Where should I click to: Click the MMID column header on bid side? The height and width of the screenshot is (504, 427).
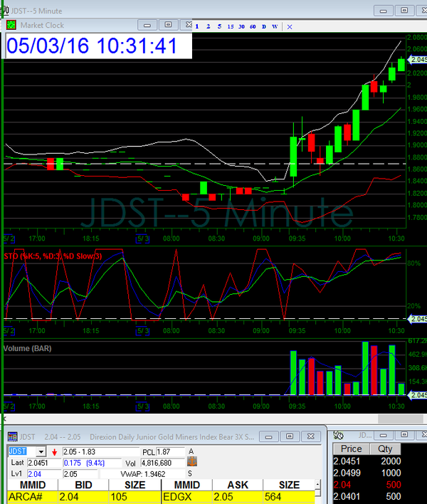28,485
